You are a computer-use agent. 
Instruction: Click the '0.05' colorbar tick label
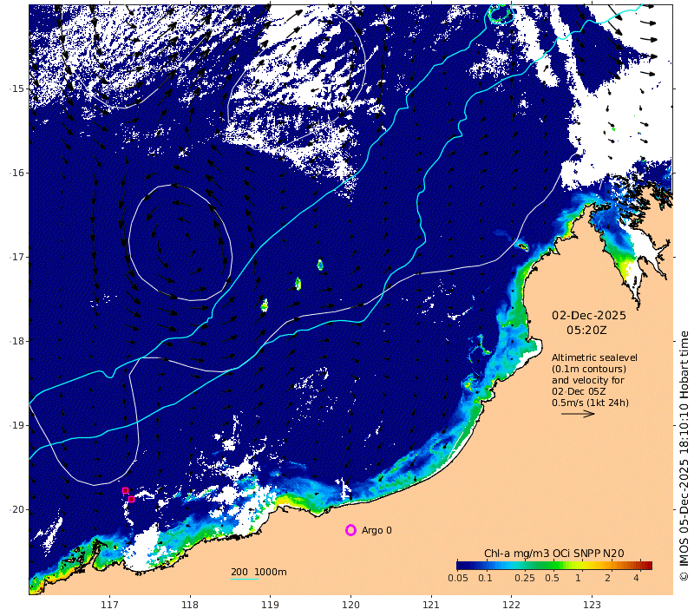458,578
